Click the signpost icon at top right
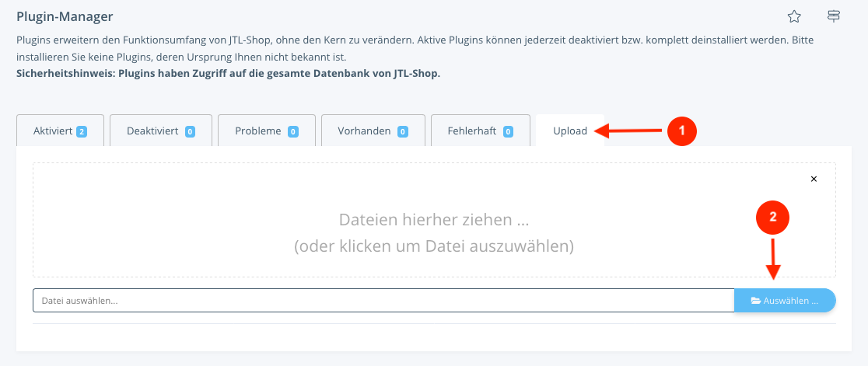This screenshot has width=868, height=366. coord(834,16)
